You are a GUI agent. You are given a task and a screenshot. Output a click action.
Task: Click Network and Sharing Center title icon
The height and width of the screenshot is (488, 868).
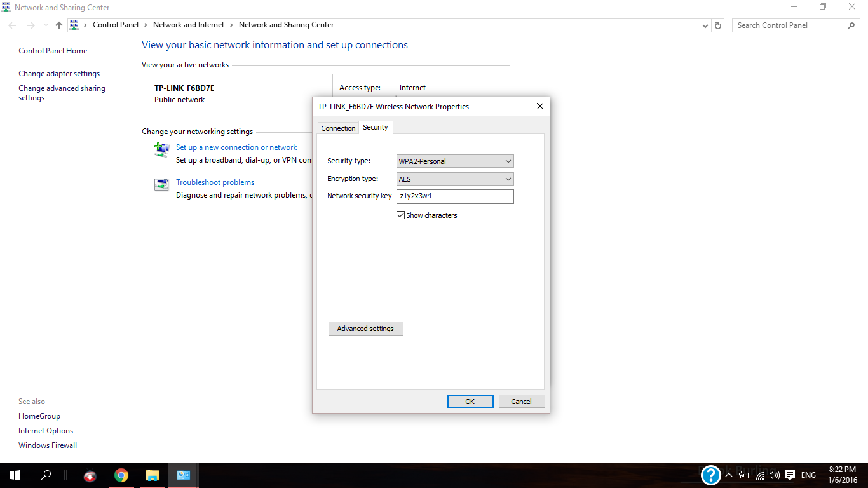[6, 7]
